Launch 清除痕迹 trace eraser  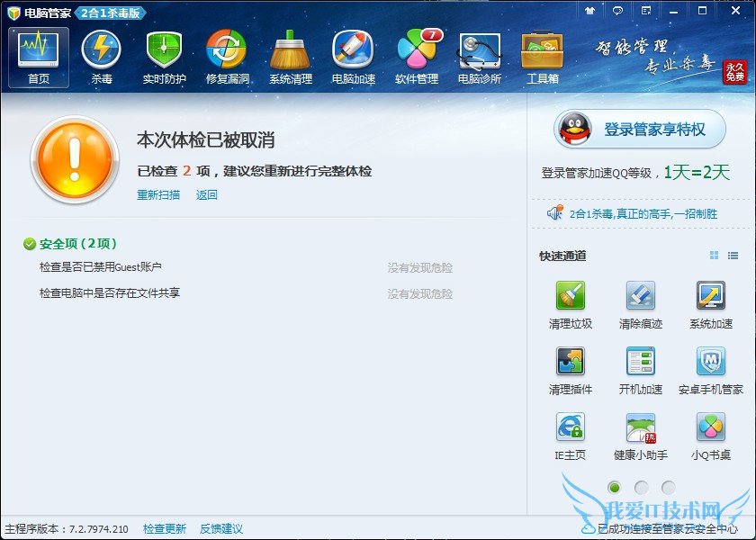(640, 305)
